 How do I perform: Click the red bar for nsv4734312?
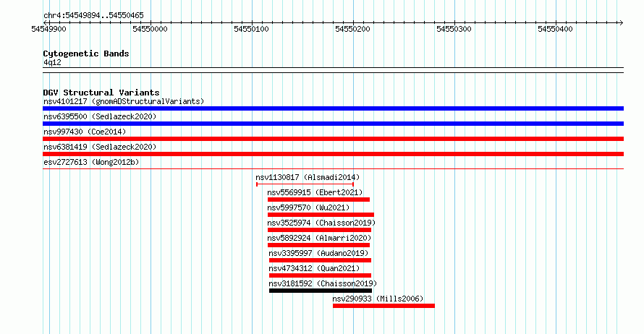tap(321, 275)
